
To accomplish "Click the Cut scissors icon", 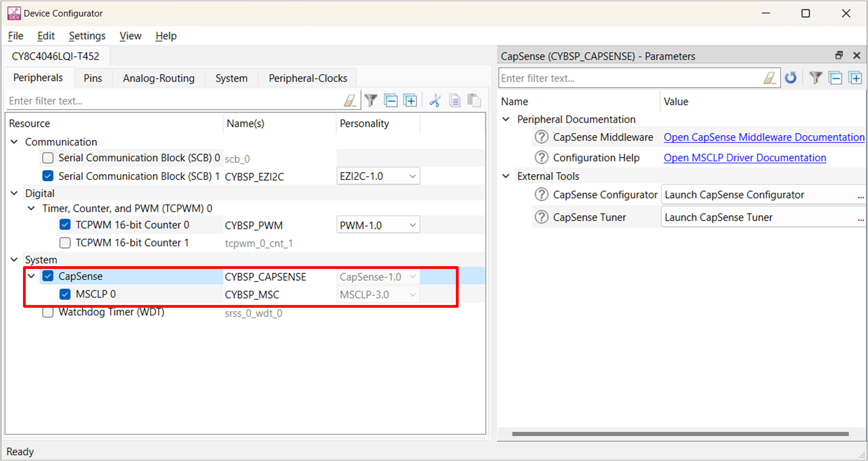I will pos(435,100).
